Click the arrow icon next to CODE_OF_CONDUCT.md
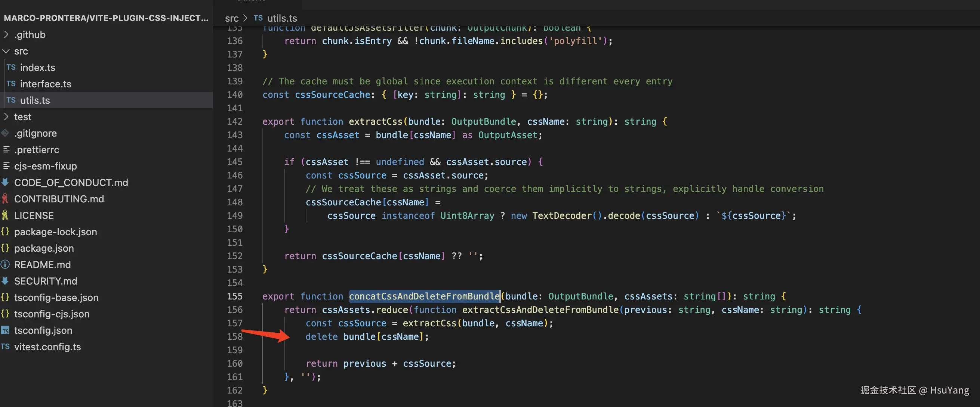The height and width of the screenshot is (407, 980). pyautogui.click(x=5, y=183)
